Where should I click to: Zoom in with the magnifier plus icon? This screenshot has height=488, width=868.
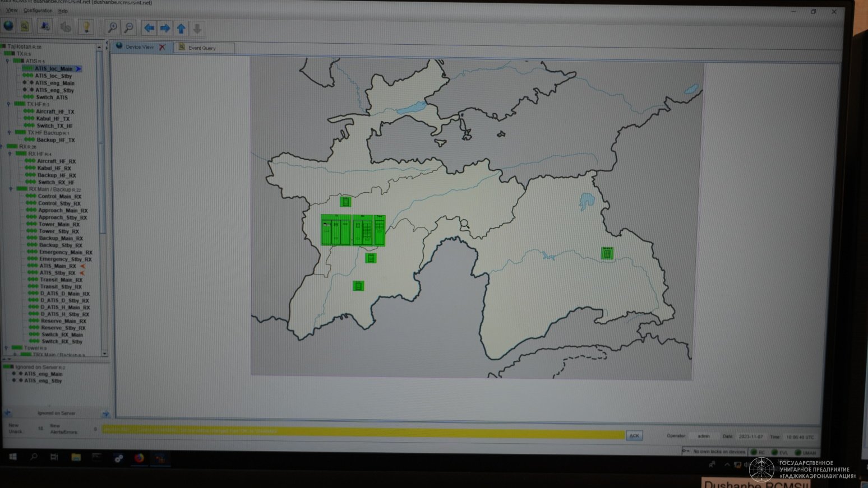[113, 27]
